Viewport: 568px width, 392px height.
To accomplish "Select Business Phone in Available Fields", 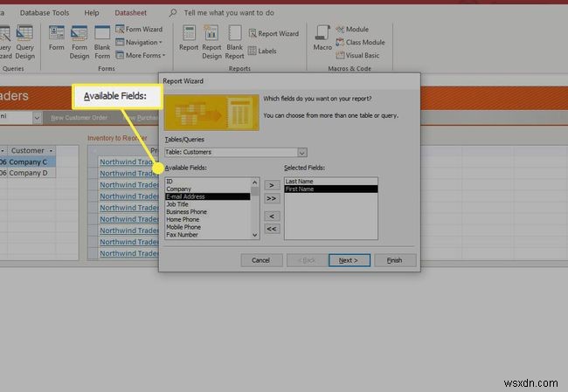I will click(x=208, y=212).
